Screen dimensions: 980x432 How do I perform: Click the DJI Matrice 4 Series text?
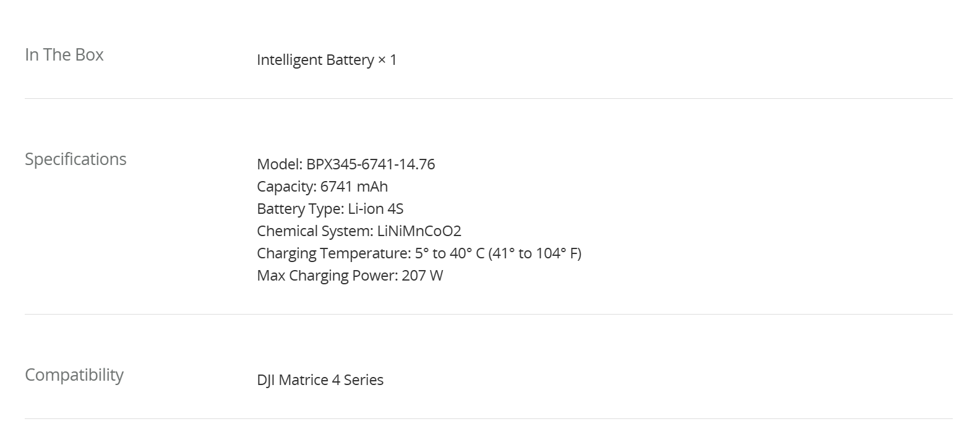tap(320, 380)
